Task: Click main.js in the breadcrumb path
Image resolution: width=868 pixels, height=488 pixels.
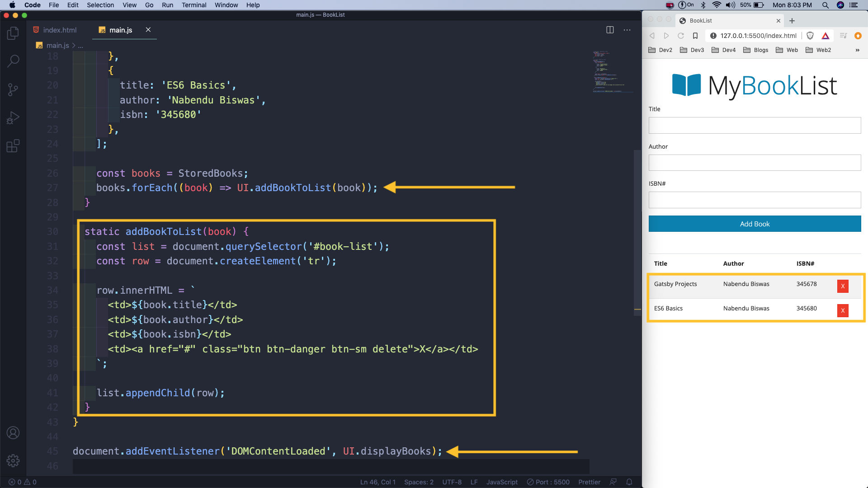Action: 57,45
